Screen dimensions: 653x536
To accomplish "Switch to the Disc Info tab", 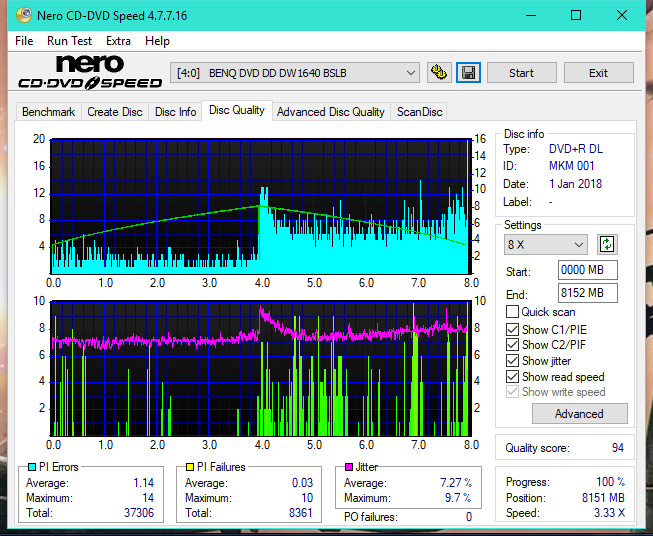I will tap(175, 112).
